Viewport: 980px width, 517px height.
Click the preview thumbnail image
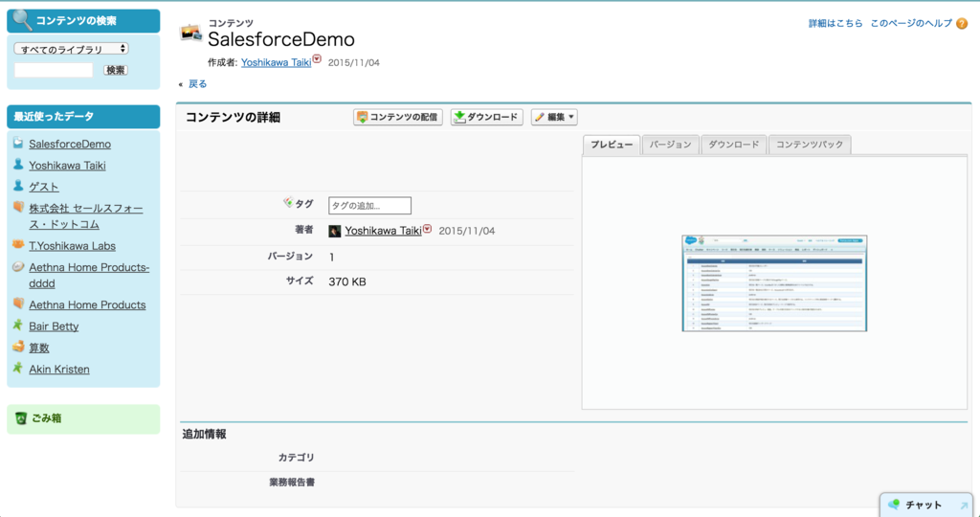pos(774,283)
